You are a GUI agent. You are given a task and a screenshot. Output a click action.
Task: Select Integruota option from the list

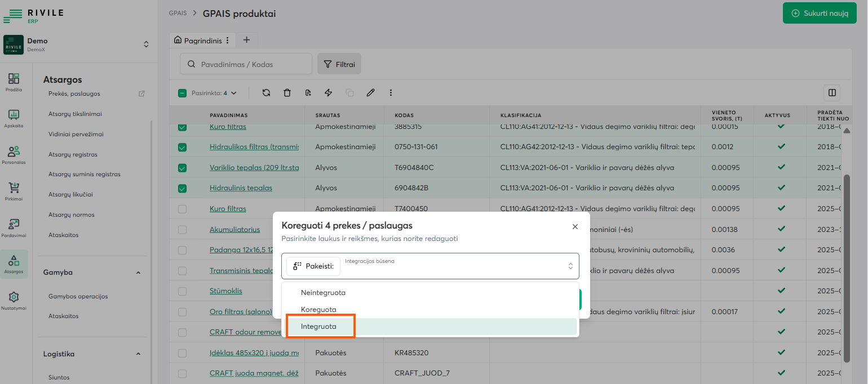(318, 327)
